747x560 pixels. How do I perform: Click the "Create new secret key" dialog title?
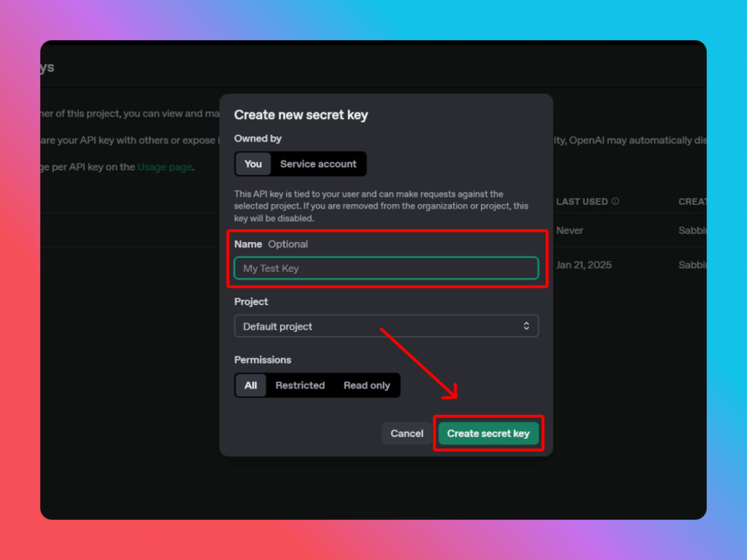[301, 115]
